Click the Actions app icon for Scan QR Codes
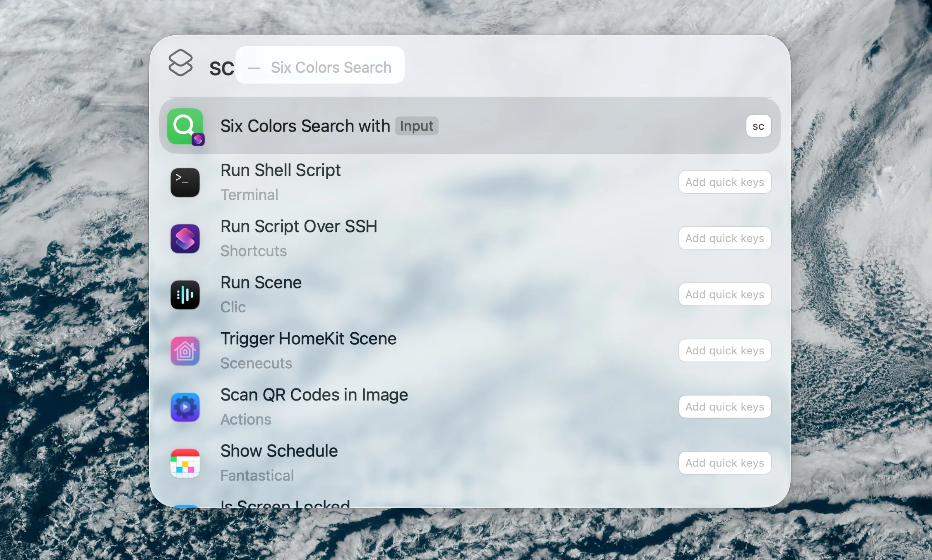The height and width of the screenshot is (560, 932). tap(185, 407)
